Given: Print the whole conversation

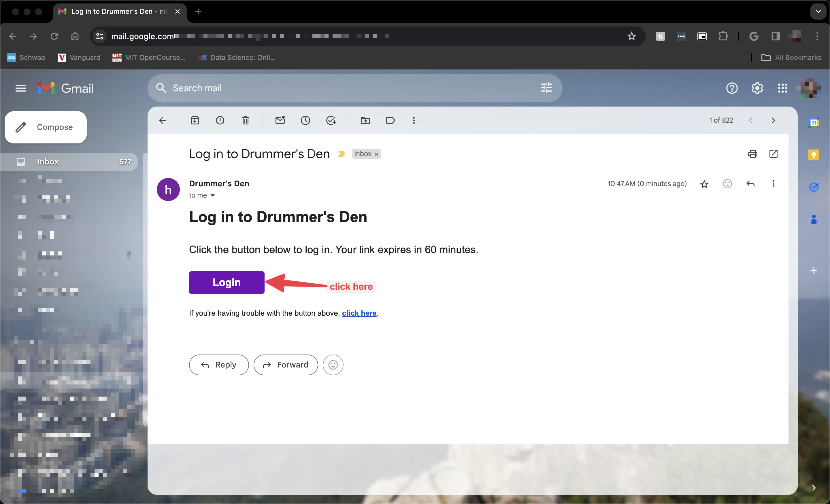Looking at the screenshot, I should click(752, 154).
